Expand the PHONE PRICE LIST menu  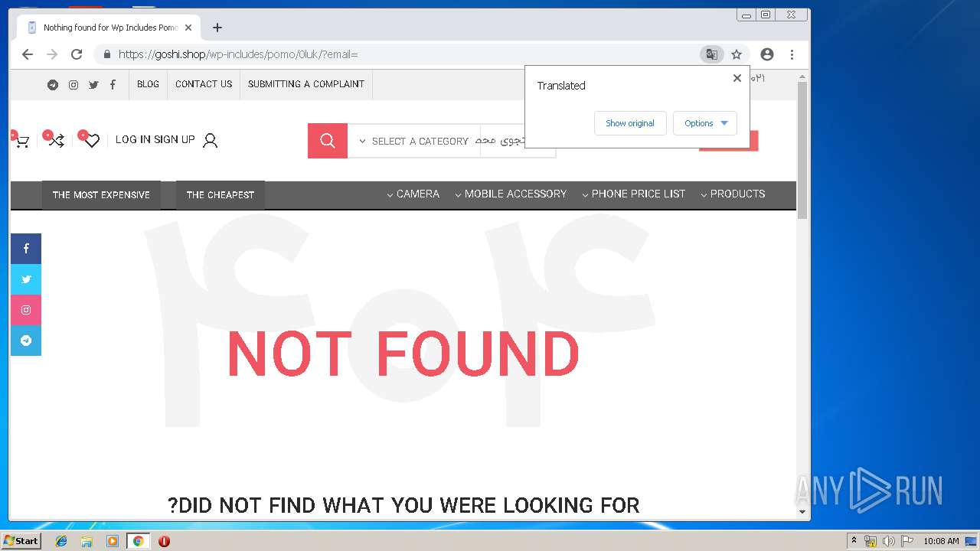[633, 194]
